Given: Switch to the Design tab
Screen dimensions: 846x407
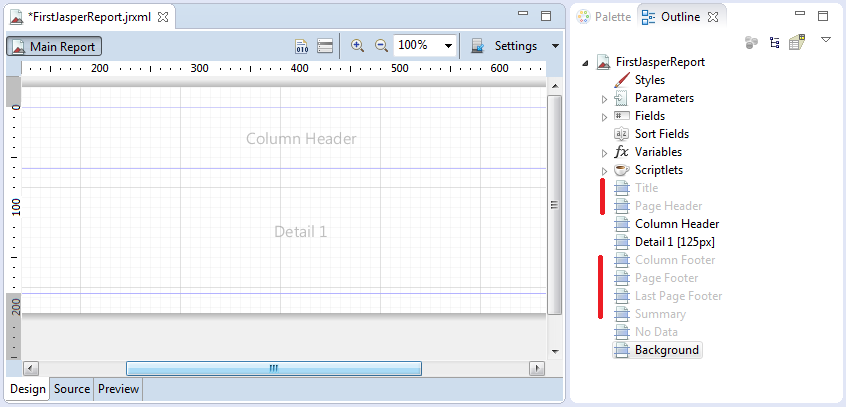Looking at the screenshot, I should (28, 389).
